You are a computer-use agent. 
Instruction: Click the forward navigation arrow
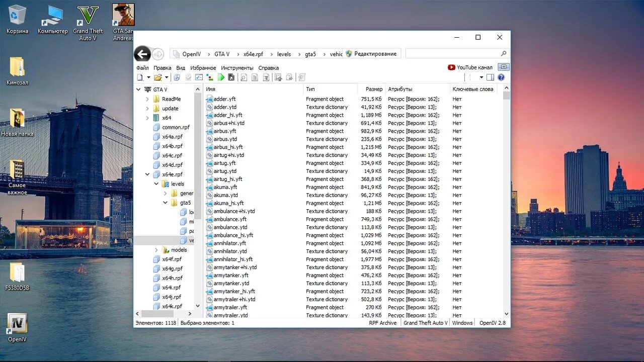[158, 54]
